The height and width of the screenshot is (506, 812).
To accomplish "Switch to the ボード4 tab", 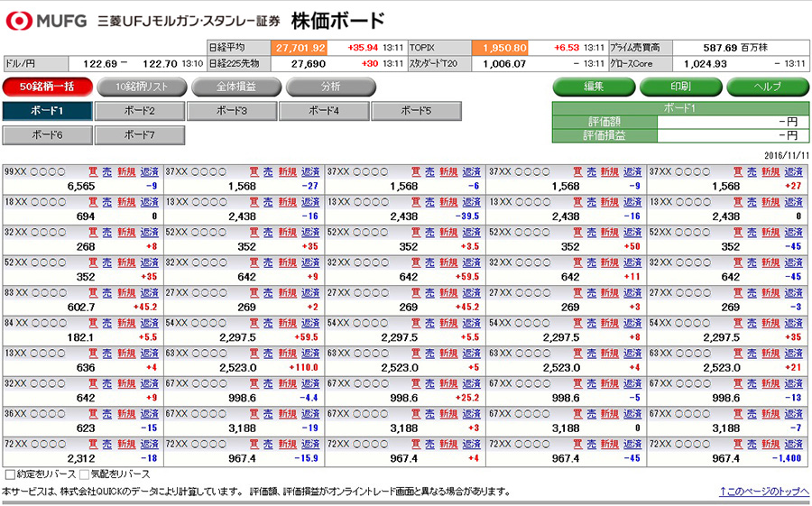I will [324, 111].
